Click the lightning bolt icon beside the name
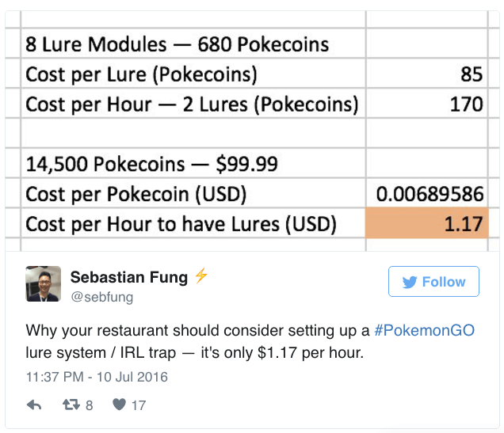The image size is (504, 433). click(201, 276)
